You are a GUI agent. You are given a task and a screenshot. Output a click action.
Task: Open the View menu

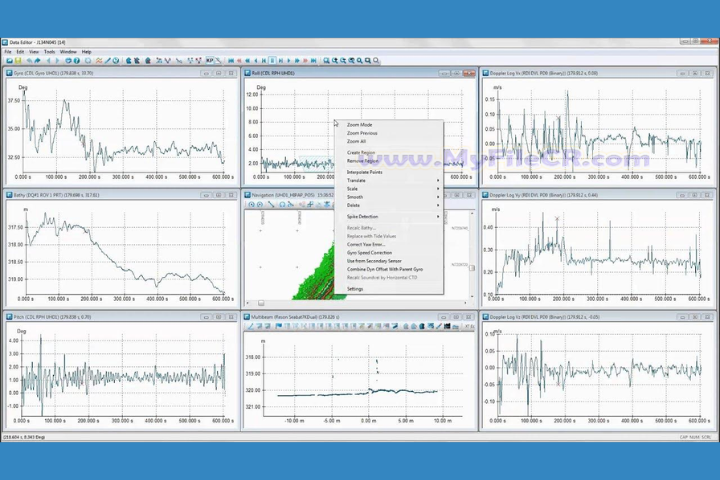click(34, 52)
